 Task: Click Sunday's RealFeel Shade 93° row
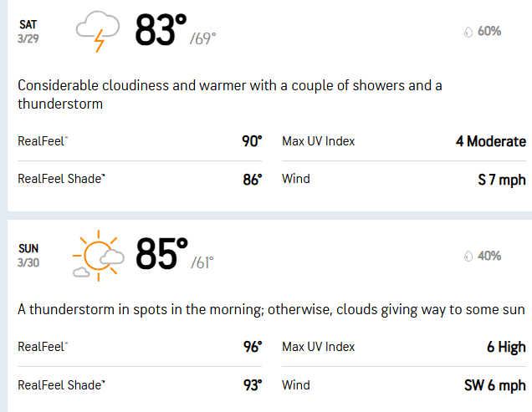pos(140,385)
